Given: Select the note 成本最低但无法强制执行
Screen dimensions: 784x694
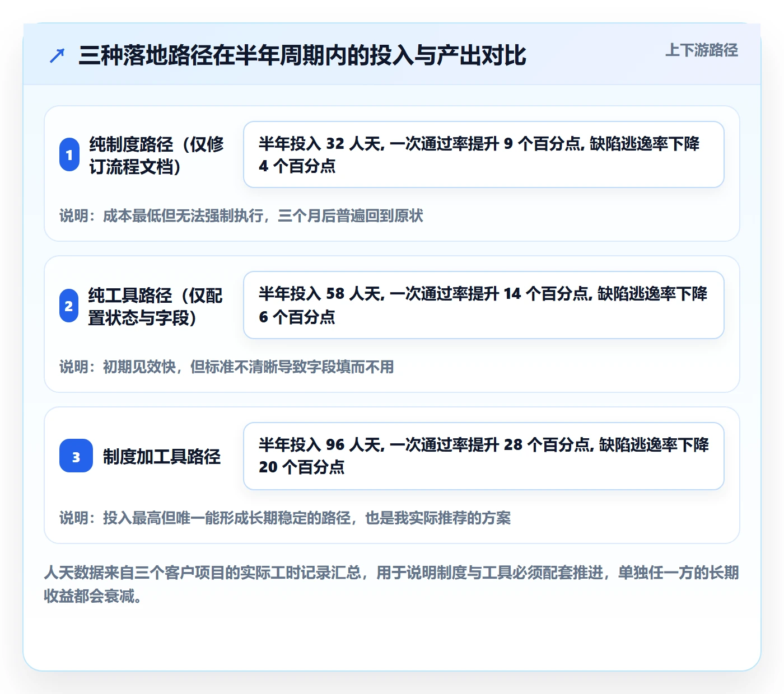Looking at the screenshot, I should pos(241,216).
